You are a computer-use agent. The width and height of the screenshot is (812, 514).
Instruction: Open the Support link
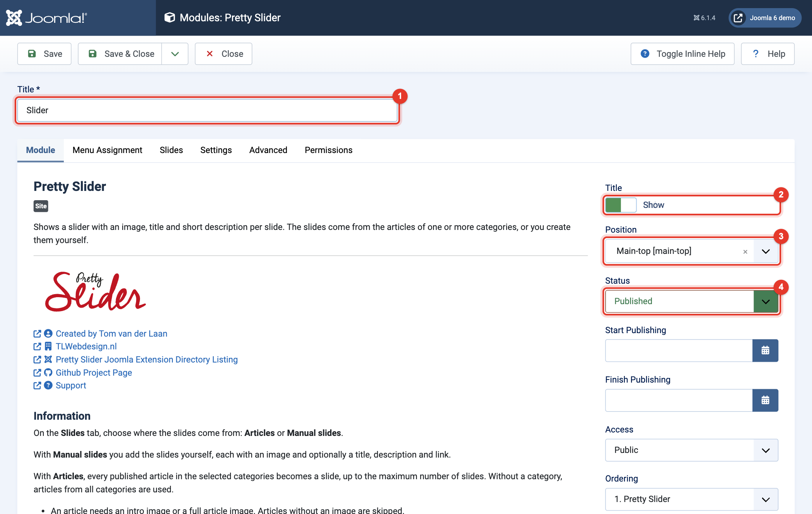[x=71, y=386]
